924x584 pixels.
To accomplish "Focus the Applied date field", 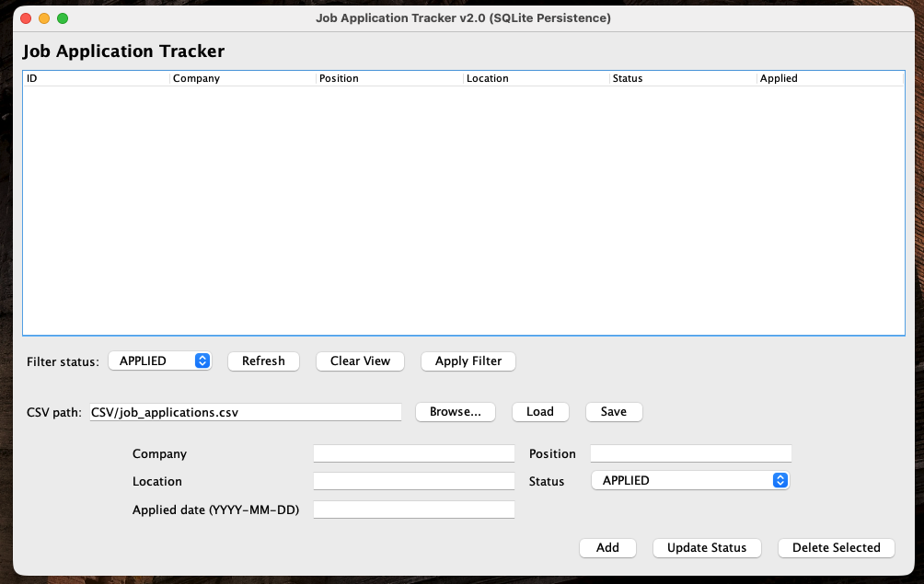I will click(413, 509).
